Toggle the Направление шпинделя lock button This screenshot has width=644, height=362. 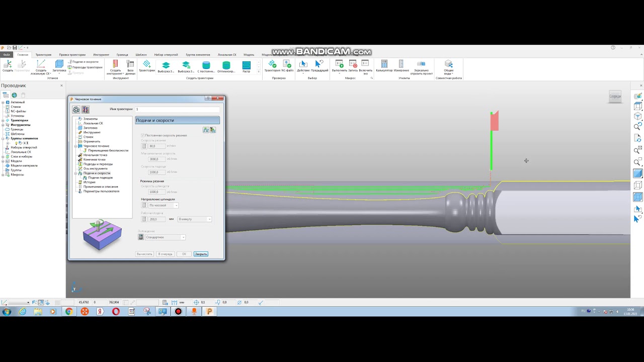tap(144, 205)
